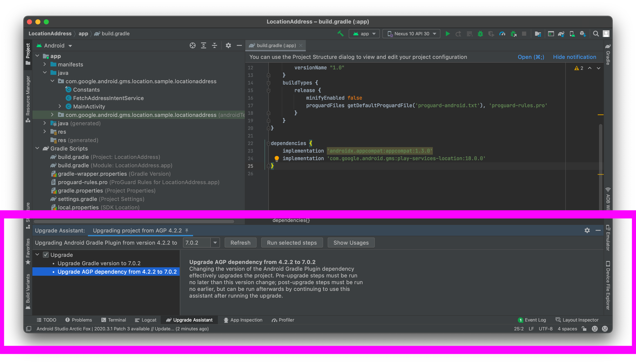Click Run selected steps button
The image size is (636, 364).
coord(292,243)
